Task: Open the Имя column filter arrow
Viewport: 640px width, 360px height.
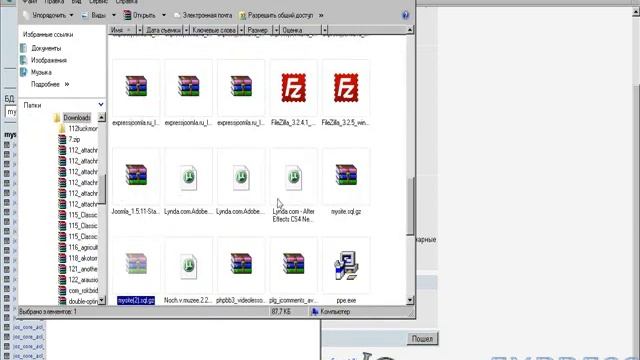Action: [140, 30]
